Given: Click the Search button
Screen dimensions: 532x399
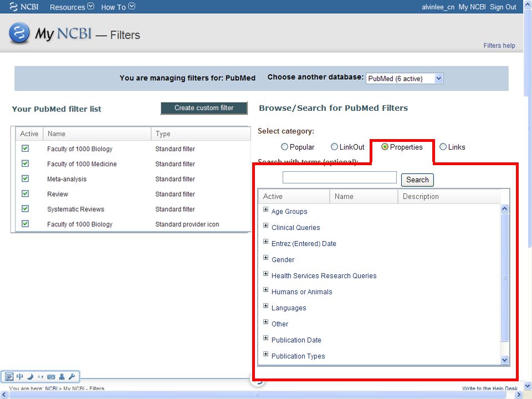Looking at the screenshot, I should (x=417, y=180).
